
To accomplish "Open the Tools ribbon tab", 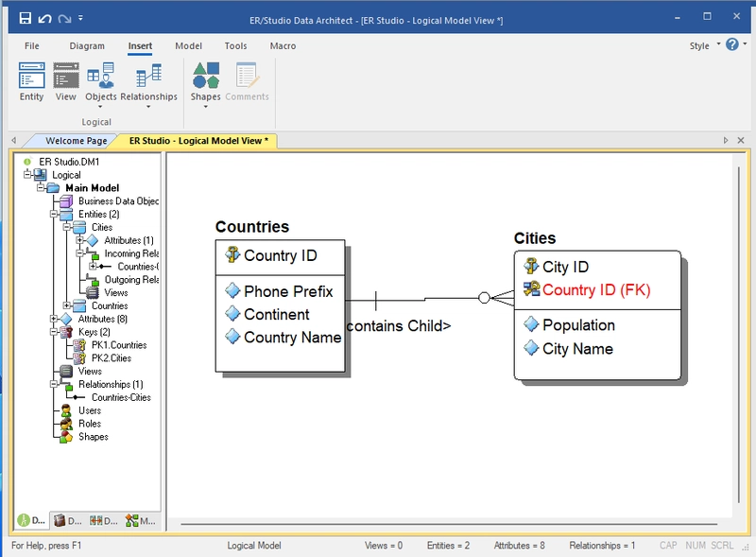I will pyautogui.click(x=235, y=45).
